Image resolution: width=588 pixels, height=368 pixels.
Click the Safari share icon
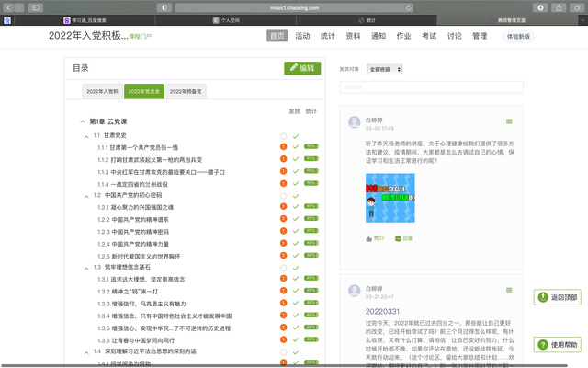tap(559, 7)
